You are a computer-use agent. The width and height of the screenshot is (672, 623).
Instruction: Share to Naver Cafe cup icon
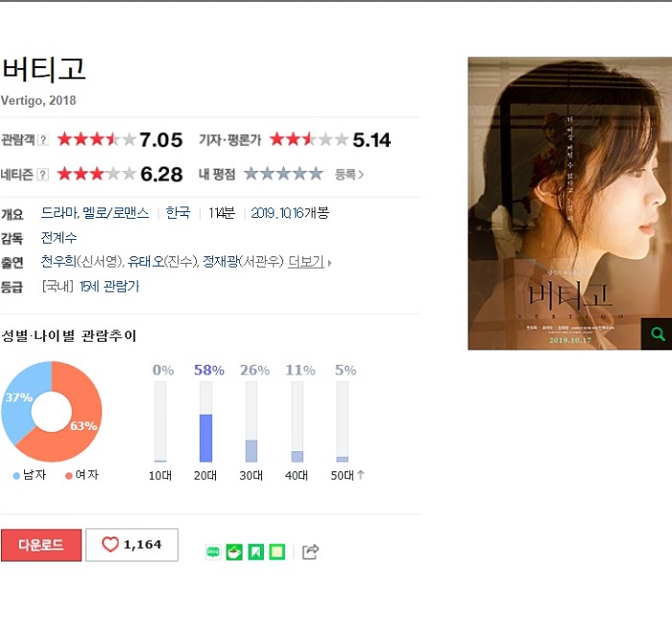pos(234,552)
